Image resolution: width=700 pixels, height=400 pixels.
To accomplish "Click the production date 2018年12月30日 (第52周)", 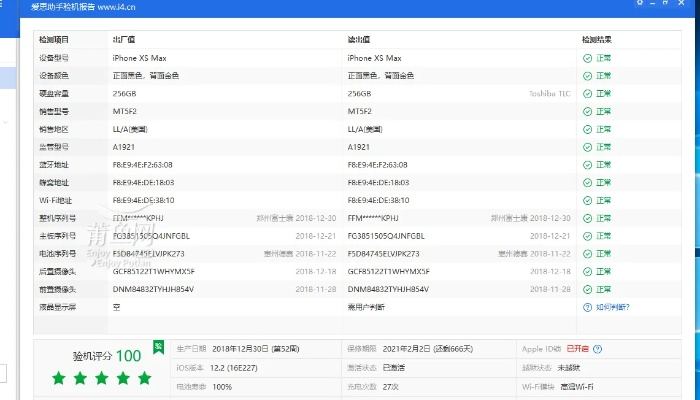I will [255, 349].
